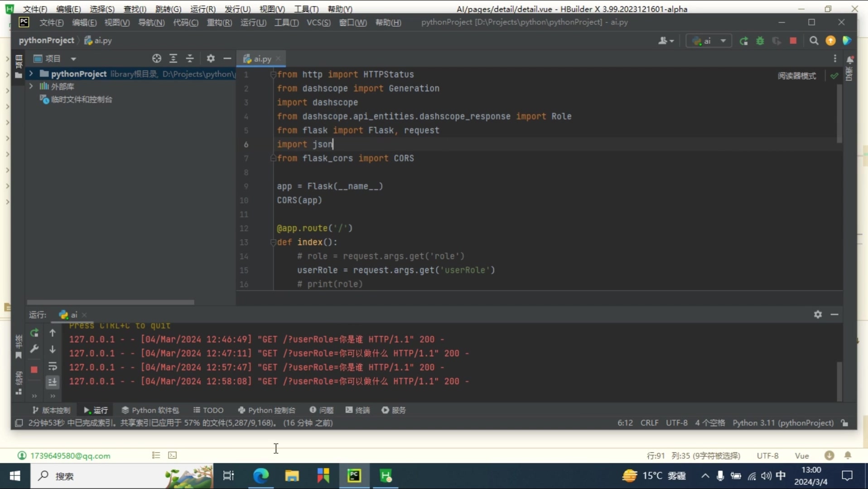Screen dimensions: 868x489
Task: Toggle soft-wrap in the run console
Action: [53, 366]
